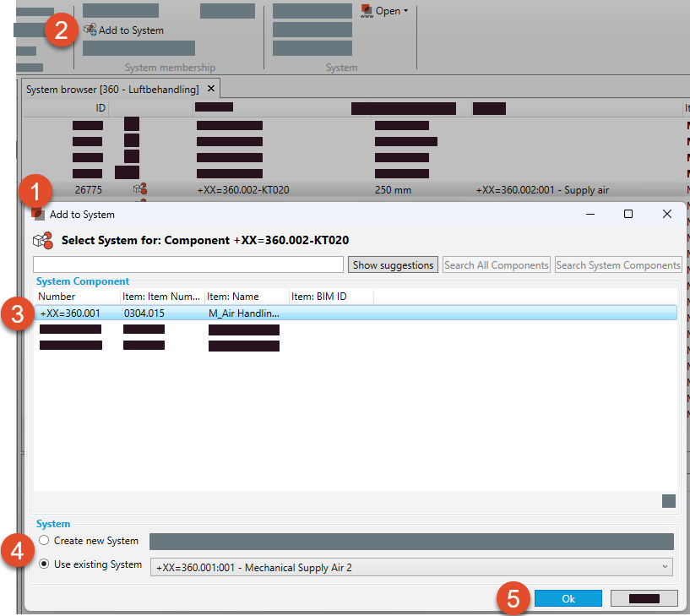Focus the system component search field
This screenshot has height=616, width=690.
pos(187,264)
